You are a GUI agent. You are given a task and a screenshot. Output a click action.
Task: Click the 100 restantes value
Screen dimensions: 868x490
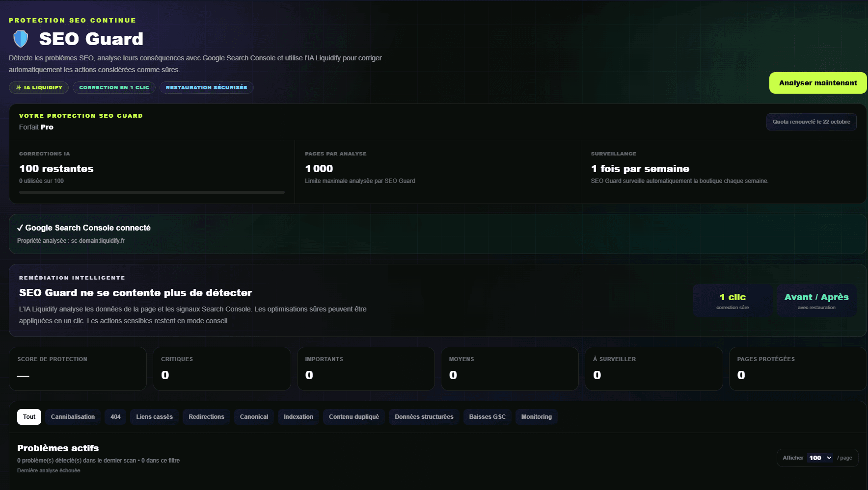coord(56,169)
